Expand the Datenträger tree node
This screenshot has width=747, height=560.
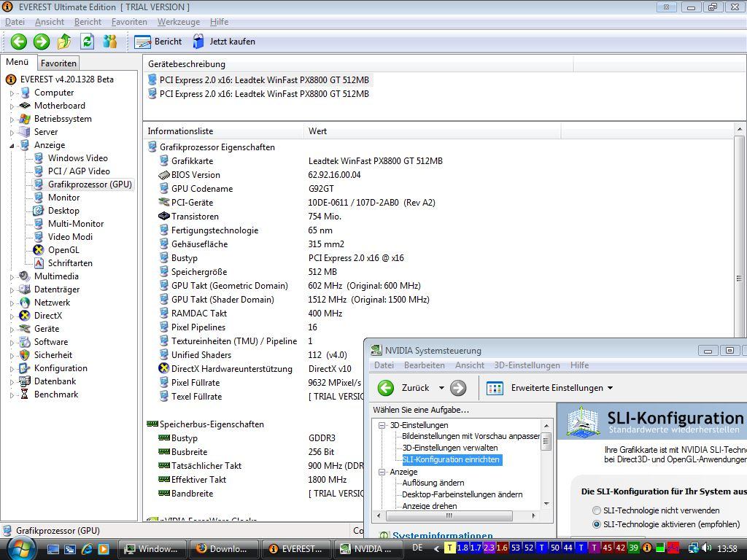point(12,290)
